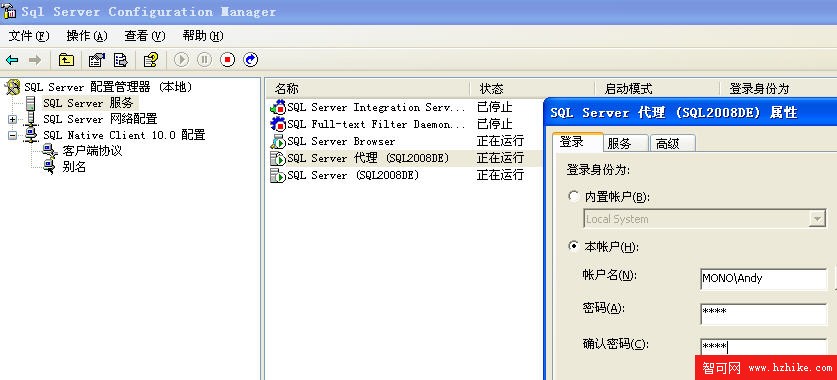
Task: Sort by the 状态 column header
Action: click(532, 89)
